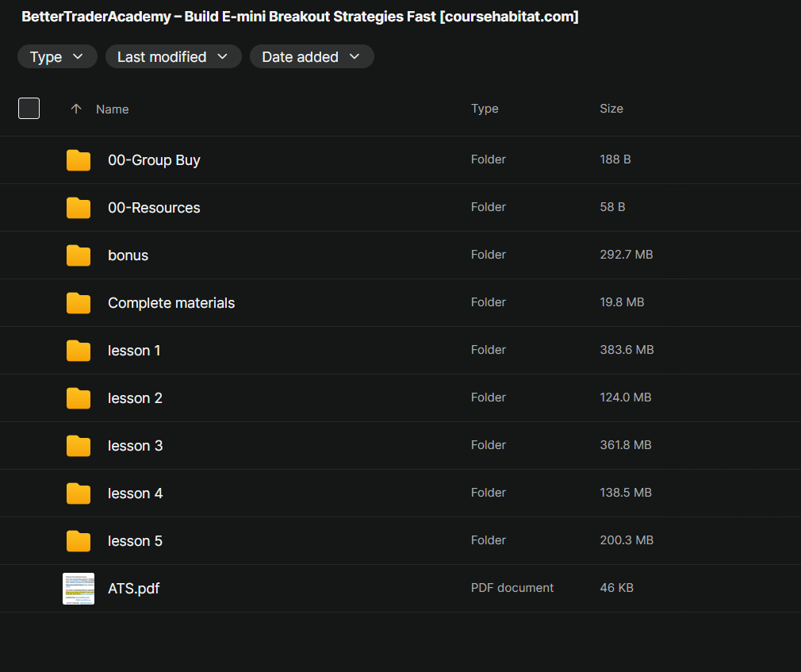
Task: Click the 46 KB size value
Action: (616, 588)
